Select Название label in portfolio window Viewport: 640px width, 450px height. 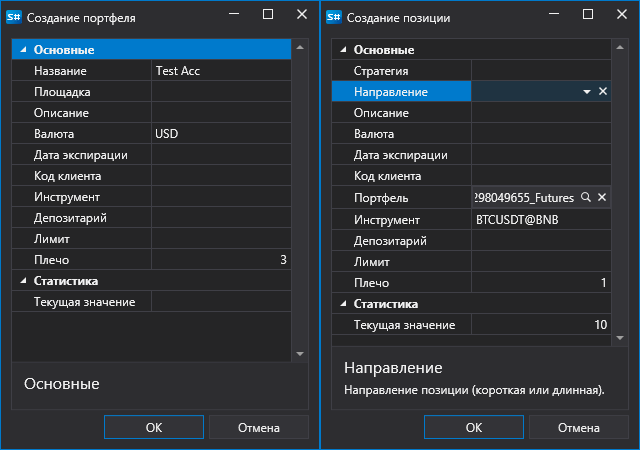coord(60,71)
